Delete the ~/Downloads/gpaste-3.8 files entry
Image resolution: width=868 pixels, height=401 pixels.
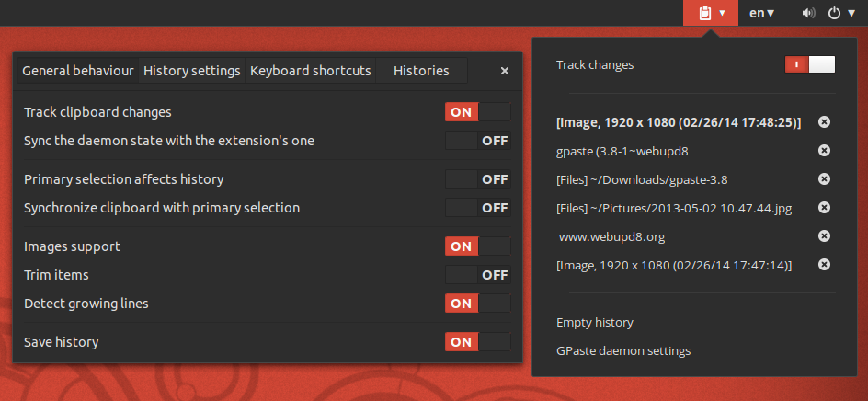(x=824, y=179)
